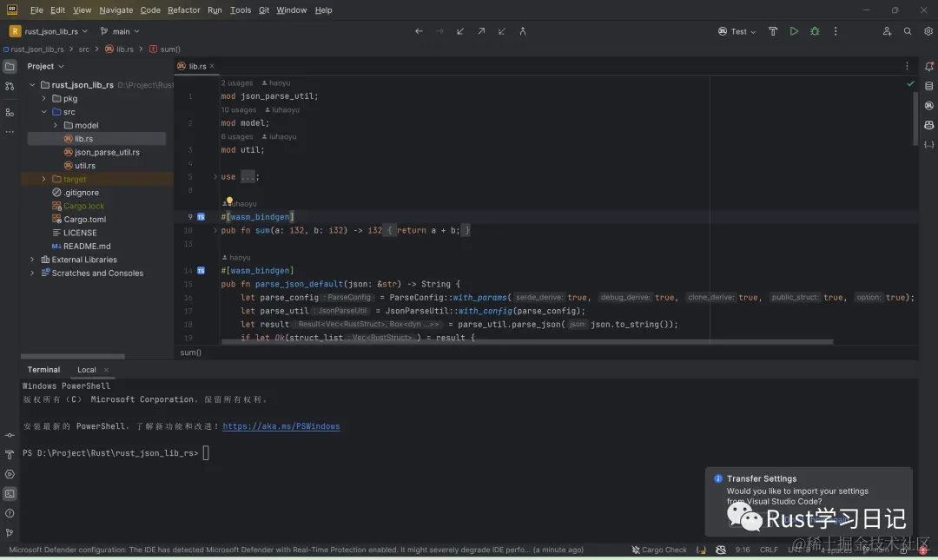This screenshot has width=938, height=560.
Task: Open the Terminal tool window icon
Action: [10, 494]
